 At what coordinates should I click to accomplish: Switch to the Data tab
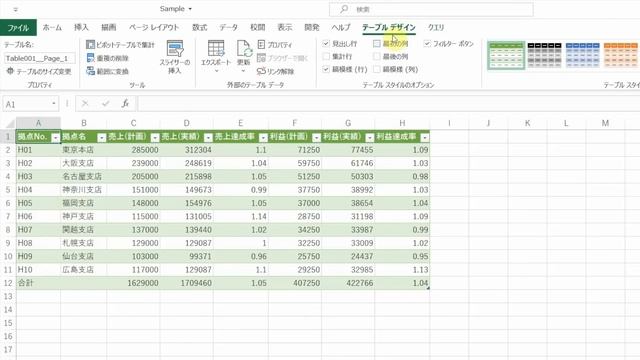229,27
